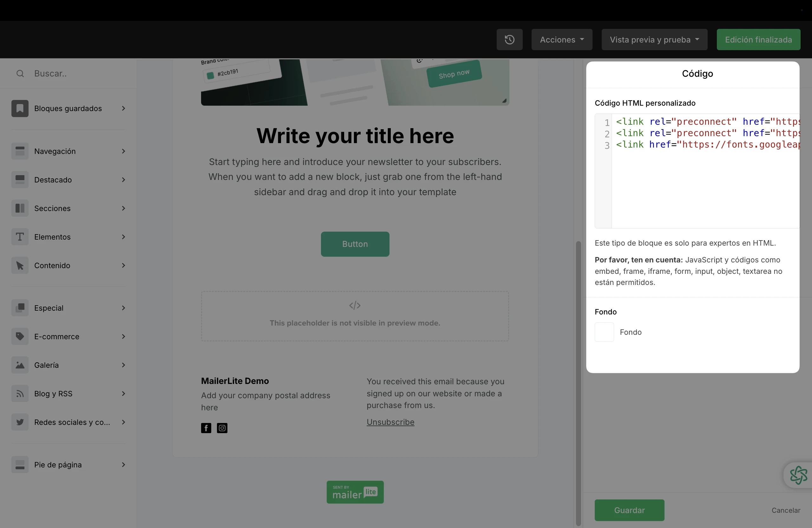Click the Facebook icon in footer

click(x=206, y=428)
